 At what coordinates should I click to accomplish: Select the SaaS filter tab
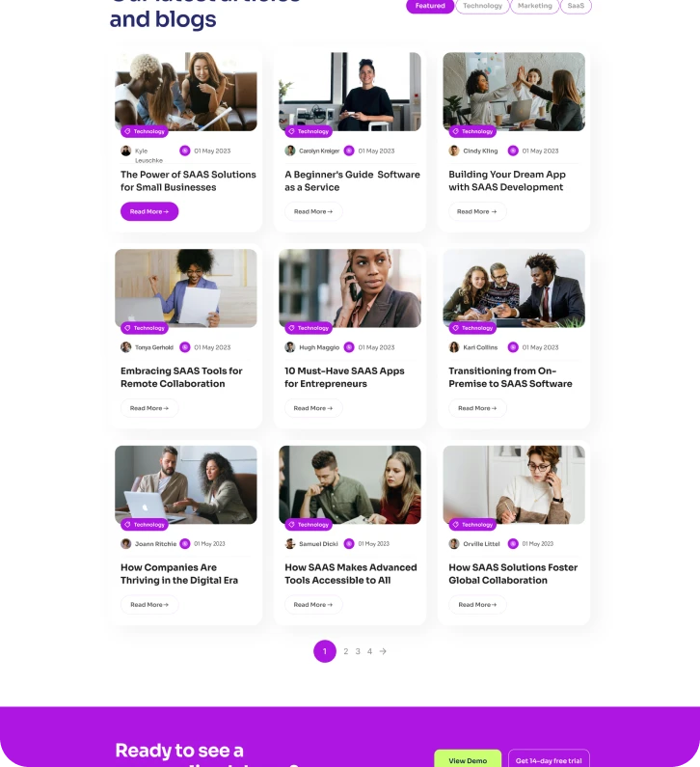pyautogui.click(x=576, y=6)
